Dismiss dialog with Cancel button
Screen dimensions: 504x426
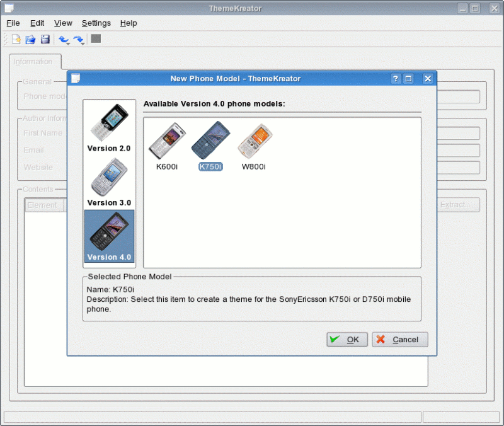tap(400, 340)
